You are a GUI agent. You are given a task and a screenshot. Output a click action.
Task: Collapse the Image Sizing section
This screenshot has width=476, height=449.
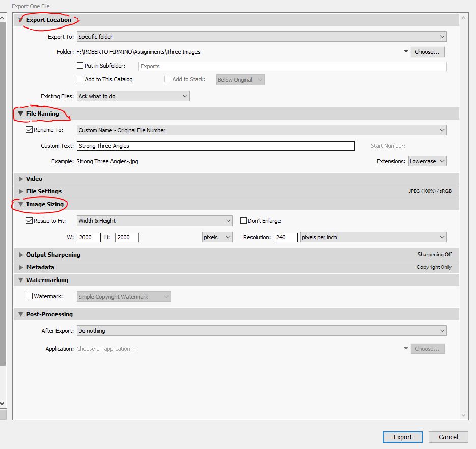21,204
